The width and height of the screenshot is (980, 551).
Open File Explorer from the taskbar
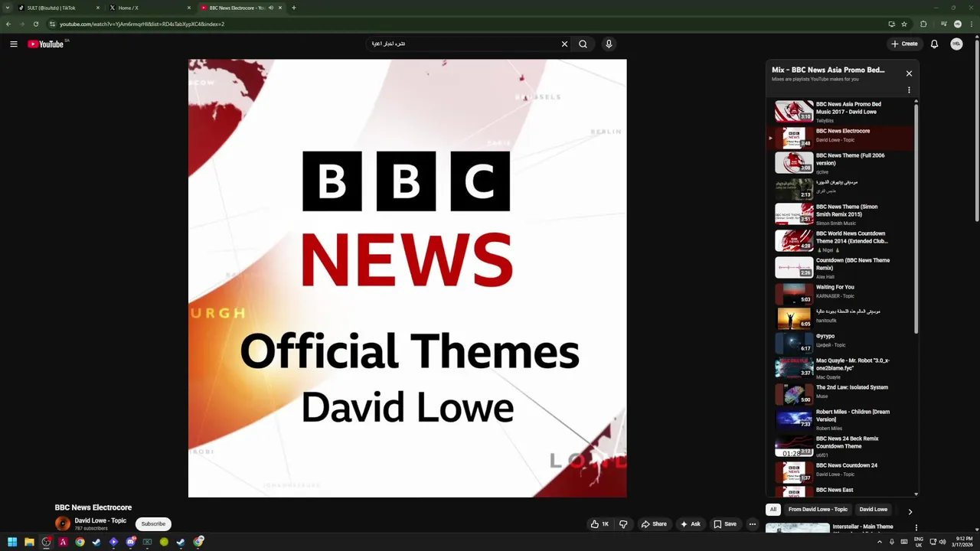coord(29,542)
